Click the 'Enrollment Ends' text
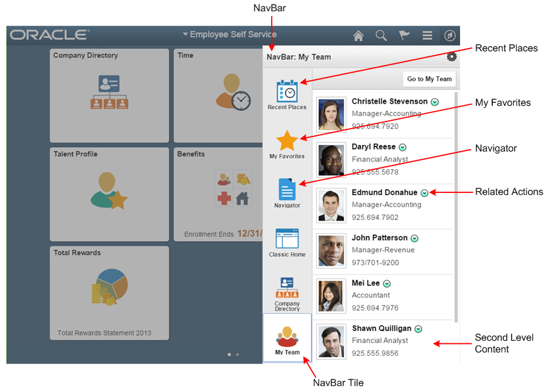The height and width of the screenshot is (392, 550). click(x=209, y=234)
